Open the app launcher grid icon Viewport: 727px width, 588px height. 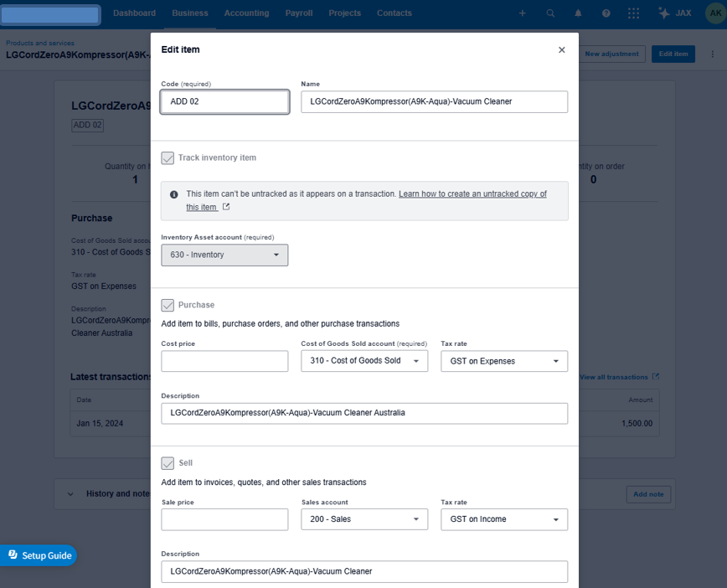click(x=633, y=13)
